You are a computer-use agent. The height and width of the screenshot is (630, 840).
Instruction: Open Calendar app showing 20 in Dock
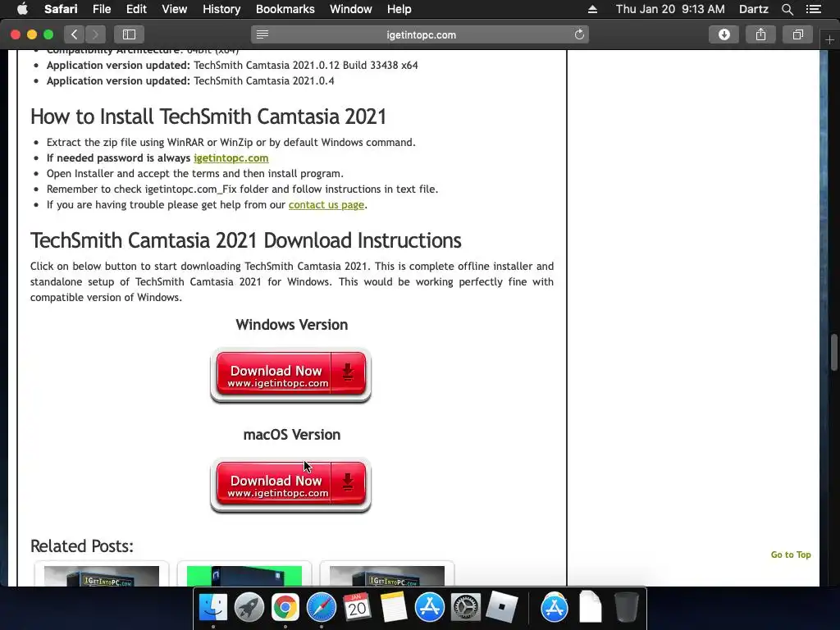click(357, 608)
